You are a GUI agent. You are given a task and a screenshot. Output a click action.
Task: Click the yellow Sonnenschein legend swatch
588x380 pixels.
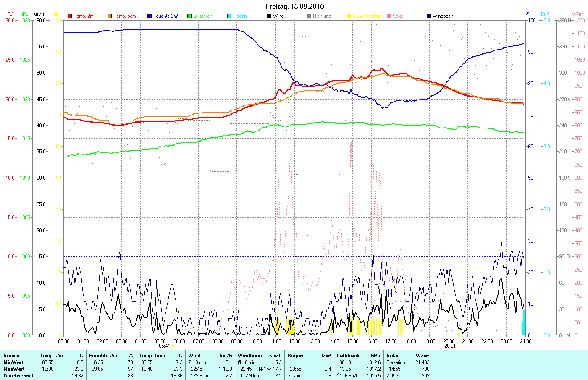(349, 16)
